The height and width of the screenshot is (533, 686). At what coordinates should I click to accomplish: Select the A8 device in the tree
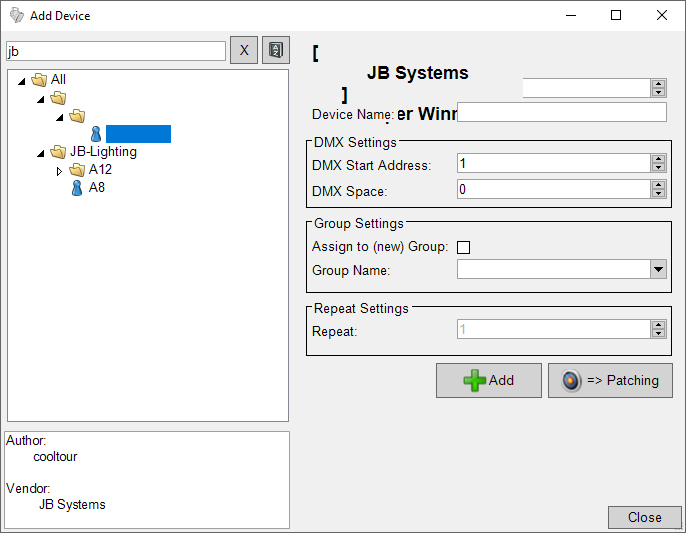click(x=96, y=187)
